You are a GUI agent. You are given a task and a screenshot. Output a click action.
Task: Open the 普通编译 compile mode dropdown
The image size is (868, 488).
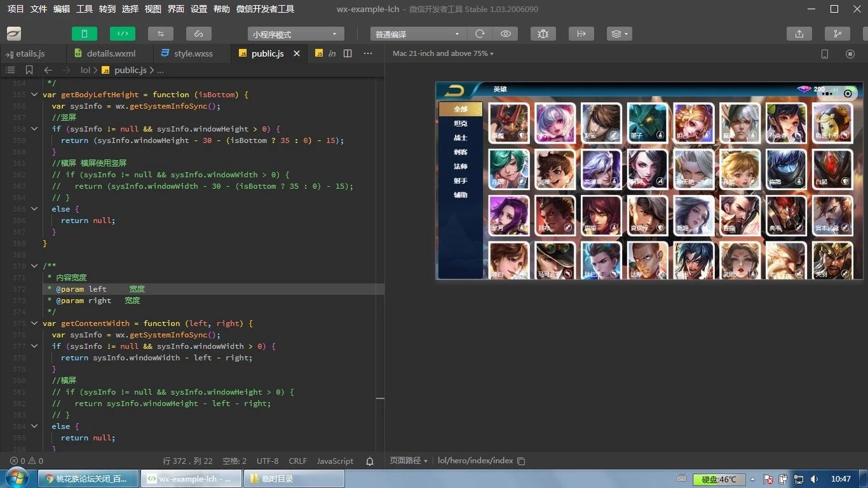pyautogui.click(x=418, y=34)
